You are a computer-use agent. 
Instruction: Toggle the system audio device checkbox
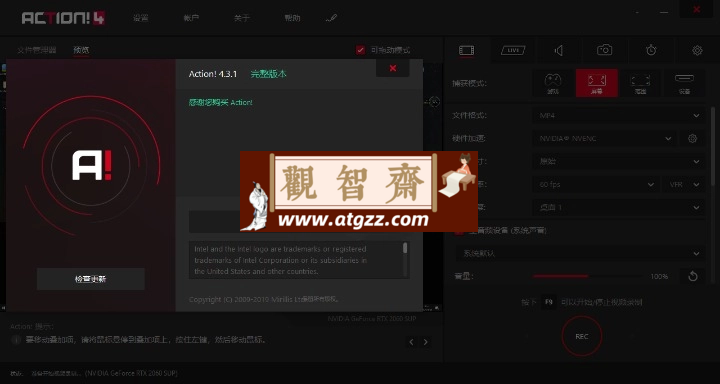tap(459, 231)
